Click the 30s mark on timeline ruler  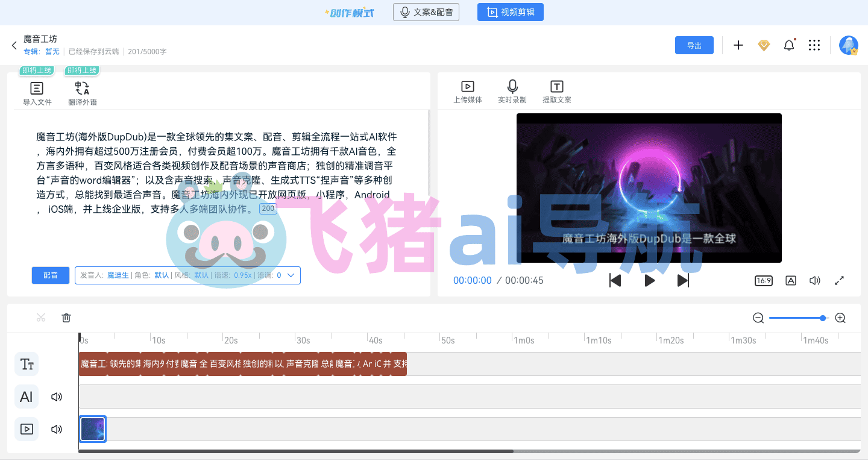tap(303, 340)
